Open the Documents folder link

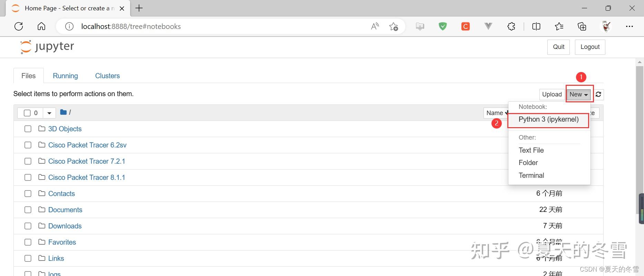click(x=65, y=210)
